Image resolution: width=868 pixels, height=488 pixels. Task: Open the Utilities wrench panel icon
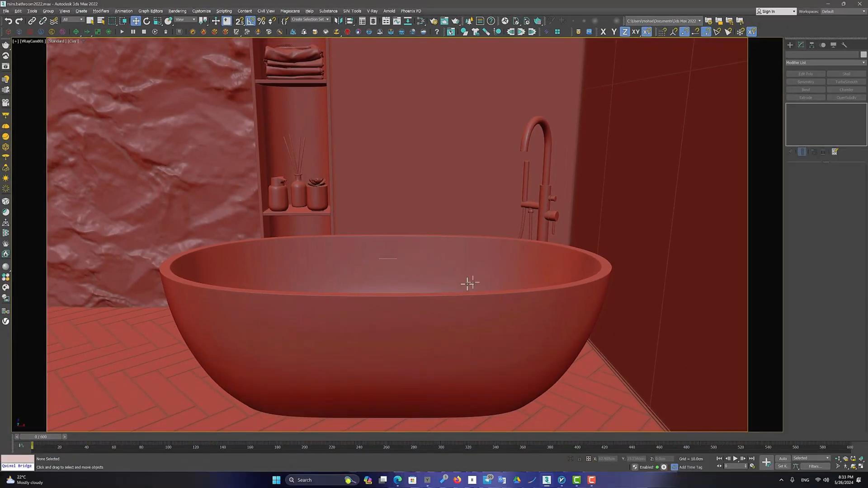[x=844, y=45]
